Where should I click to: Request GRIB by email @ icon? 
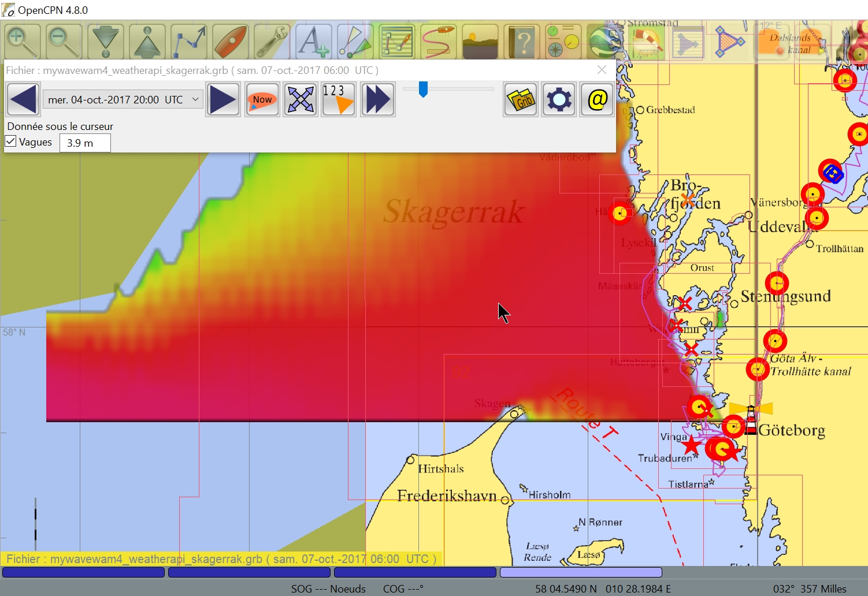(x=598, y=99)
